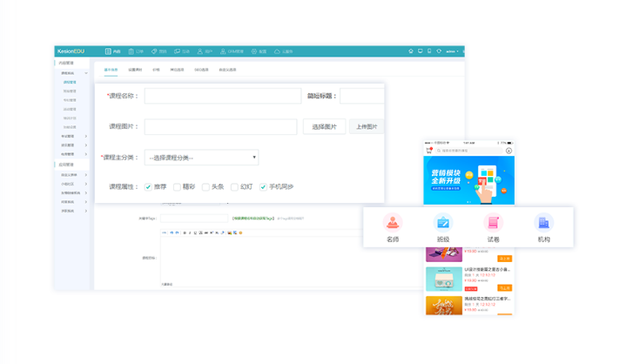Click the shopping cart icon in mobile preview
This screenshot has width=619, height=364.
click(x=429, y=151)
